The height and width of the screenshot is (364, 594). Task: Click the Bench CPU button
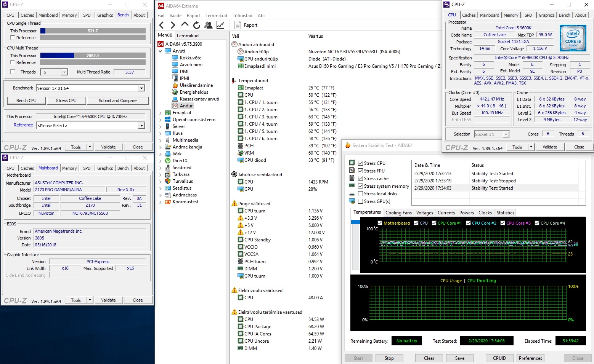tap(26, 101)
